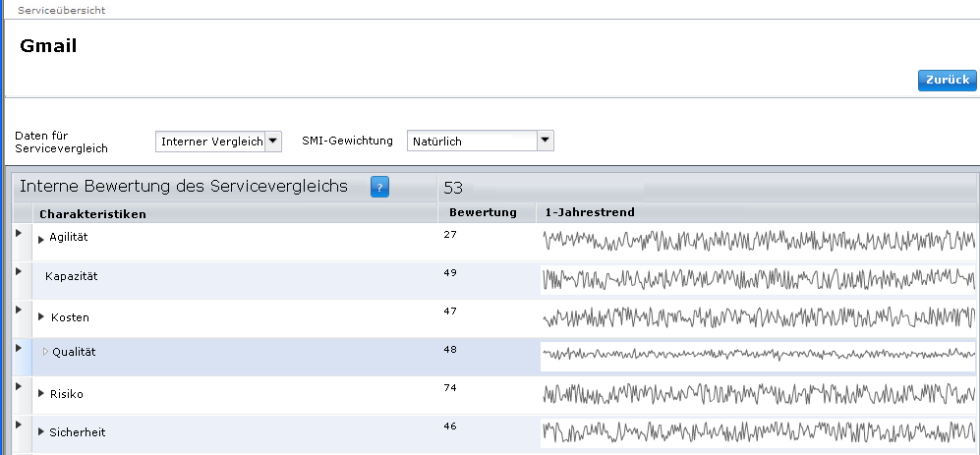Expand the Agilität tree node
Viewport: 980px width, 455px height.
click(x=41, y=239)
